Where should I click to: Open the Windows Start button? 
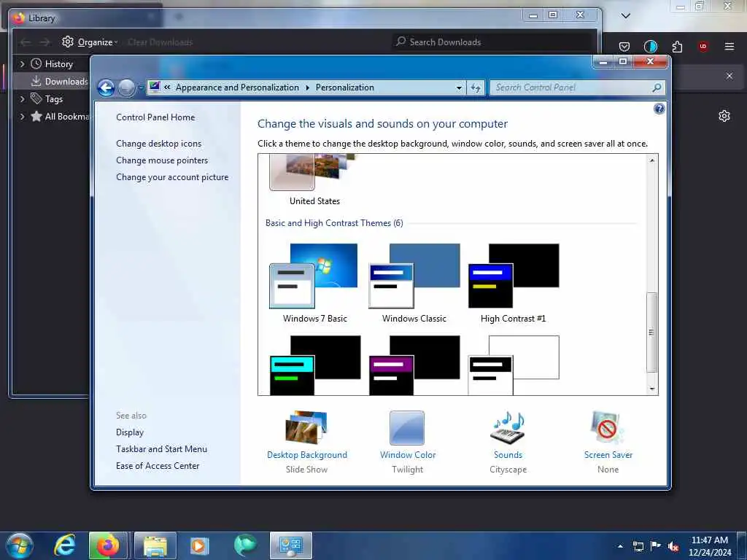click(x=20, y=545)
